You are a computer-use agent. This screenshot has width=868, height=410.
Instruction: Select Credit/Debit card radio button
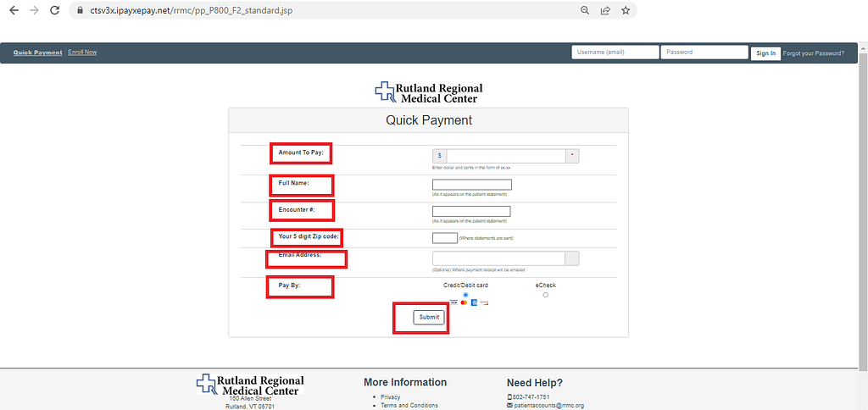[465, 295]
